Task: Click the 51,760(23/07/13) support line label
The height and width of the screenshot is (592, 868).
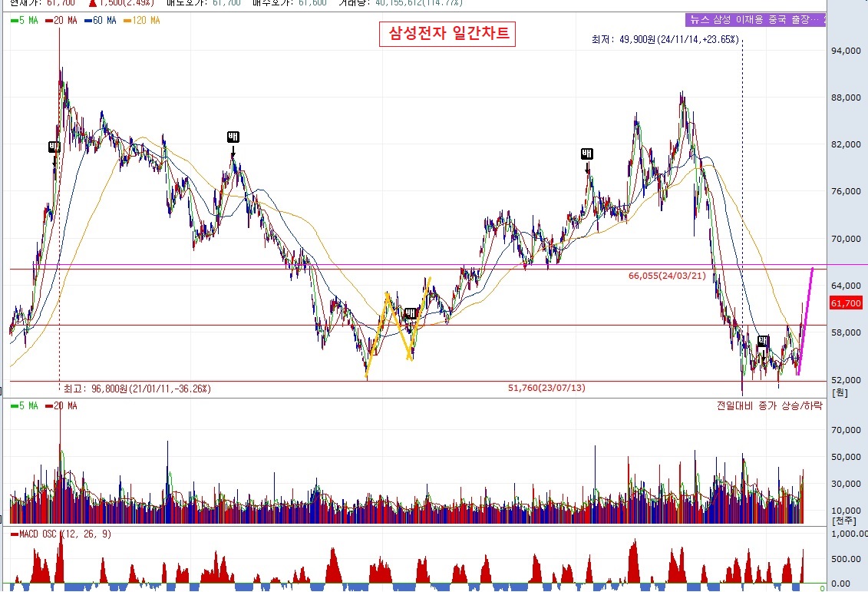Action: point(546,388)
